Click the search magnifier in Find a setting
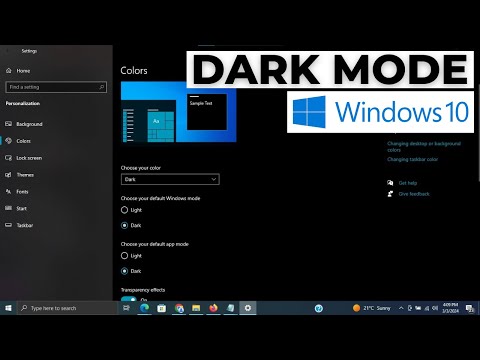Viewport: 480px width, 360px height. click(101, 87)
